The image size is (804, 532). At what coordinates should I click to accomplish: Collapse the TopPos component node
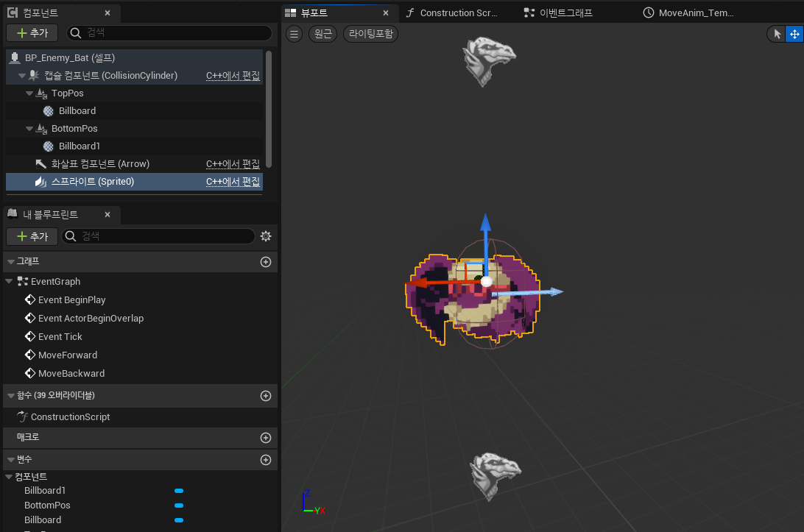29,93
